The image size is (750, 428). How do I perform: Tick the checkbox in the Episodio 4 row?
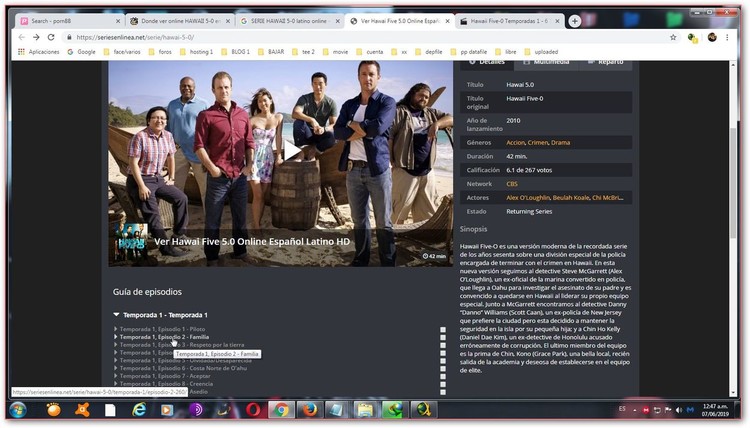[443, 353]
